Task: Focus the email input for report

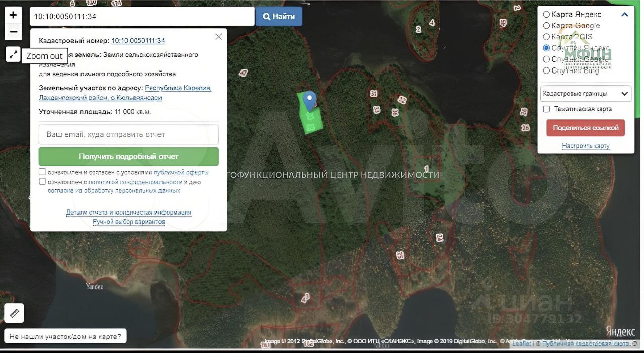Action: click(129, 134)
